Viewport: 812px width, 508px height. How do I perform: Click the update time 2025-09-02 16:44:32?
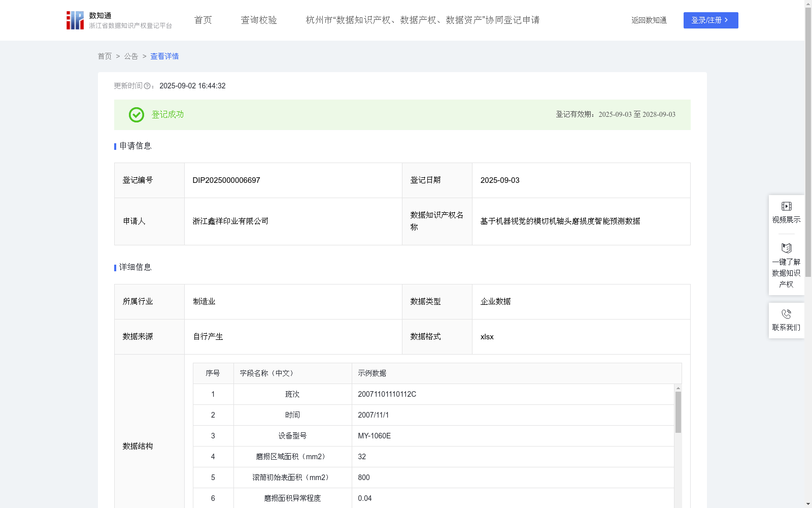click(192, 86)
